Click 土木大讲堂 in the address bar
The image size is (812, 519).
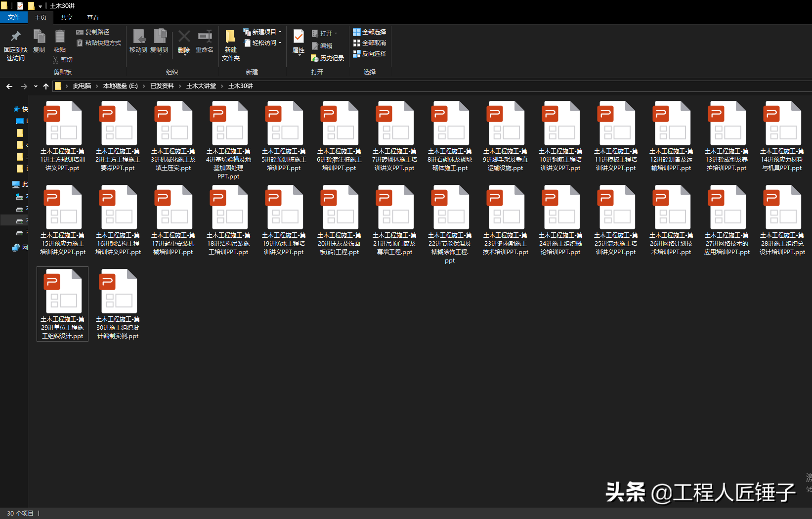point(201,86)
